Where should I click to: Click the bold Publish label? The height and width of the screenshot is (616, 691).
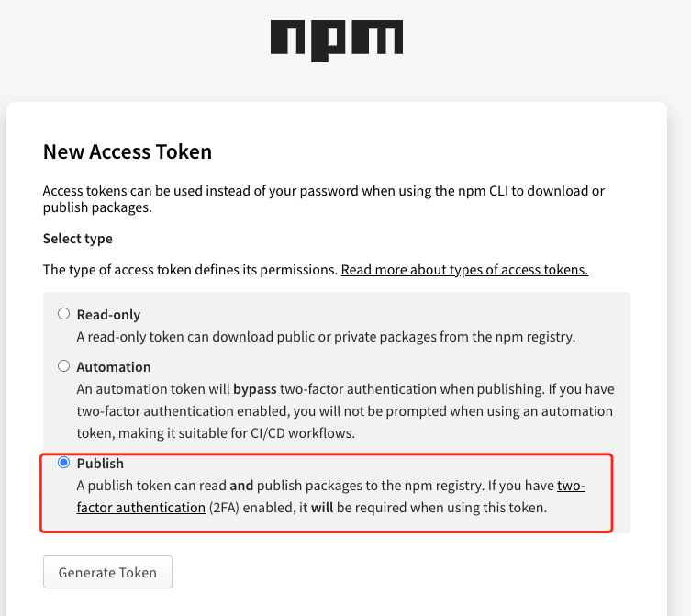coord(100,464)
